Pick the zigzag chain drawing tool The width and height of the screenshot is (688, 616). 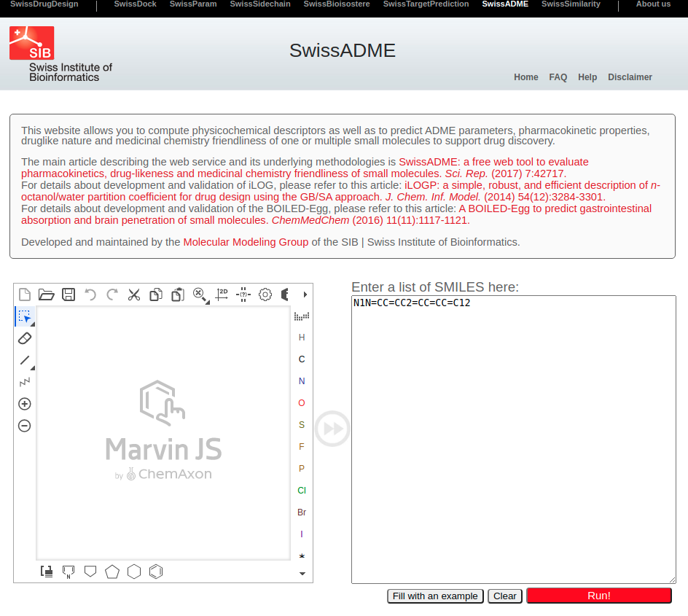(x=24, y=382)
